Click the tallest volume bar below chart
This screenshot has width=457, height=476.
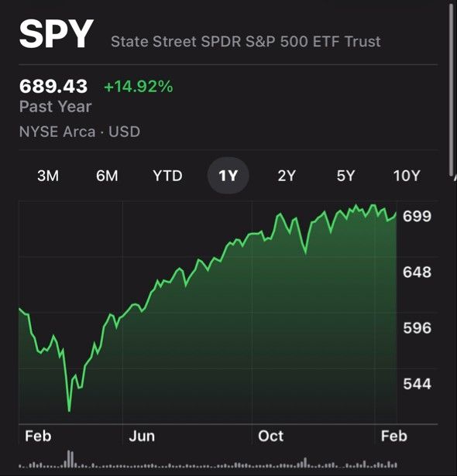[69, 459]
